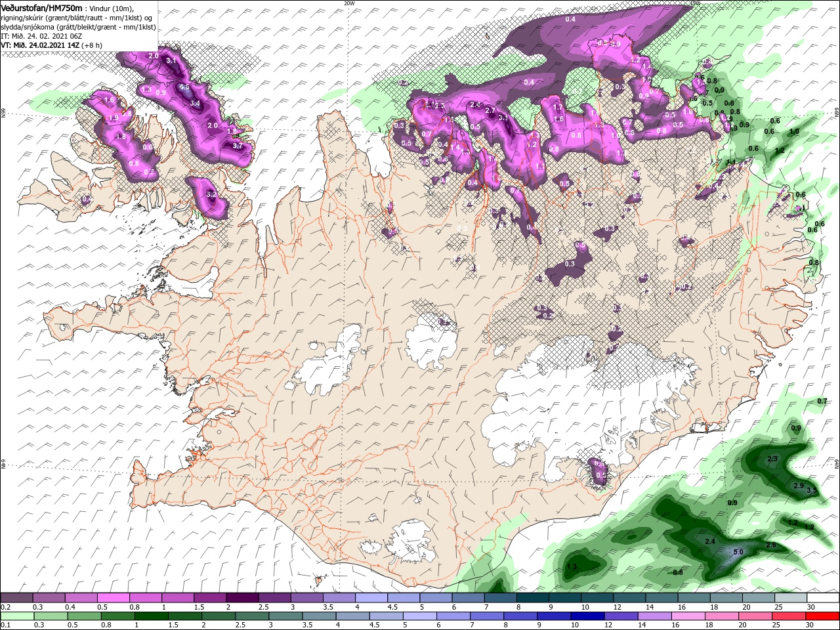Click the 3.7 snowfall value in the Westfjords
Screen dimensions: 840x630
pyautogui.click(x=238, y=146)
